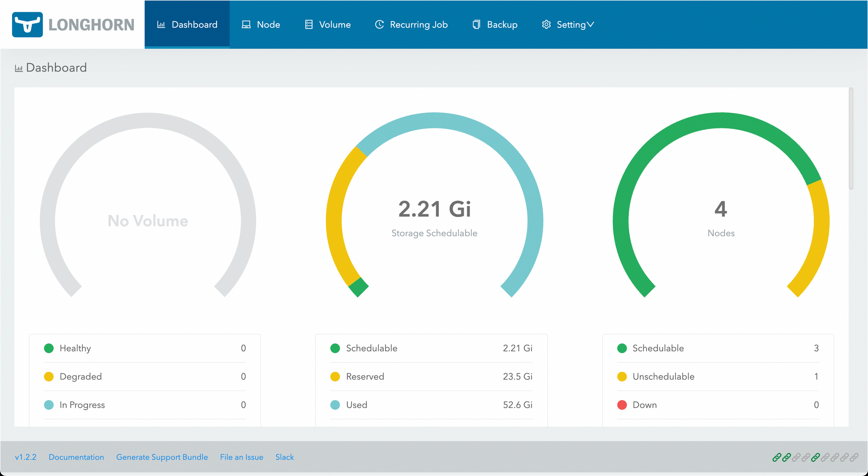Open the Slack link in footer
Image resolution: width=868 pixels, height=476 pixels.
pyautogui.click(x=284, y=457)
